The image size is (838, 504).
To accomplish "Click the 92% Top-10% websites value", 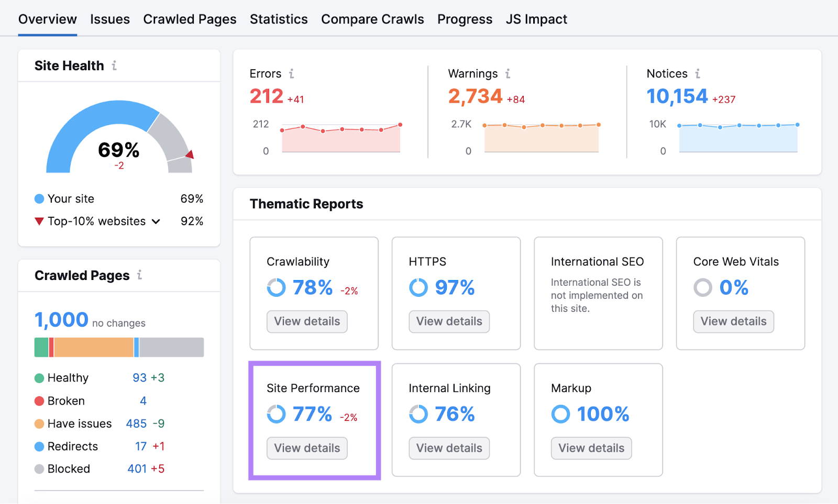I will point(192,221).
